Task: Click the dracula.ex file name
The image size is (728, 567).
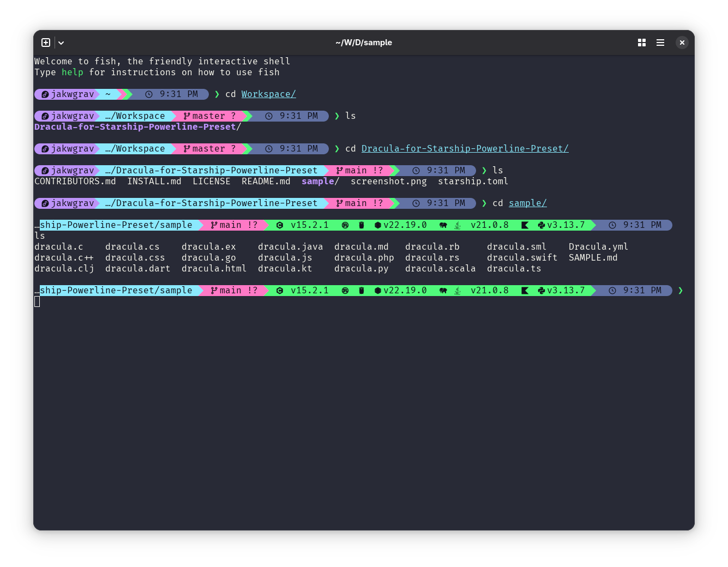Action: pos(209,247)
